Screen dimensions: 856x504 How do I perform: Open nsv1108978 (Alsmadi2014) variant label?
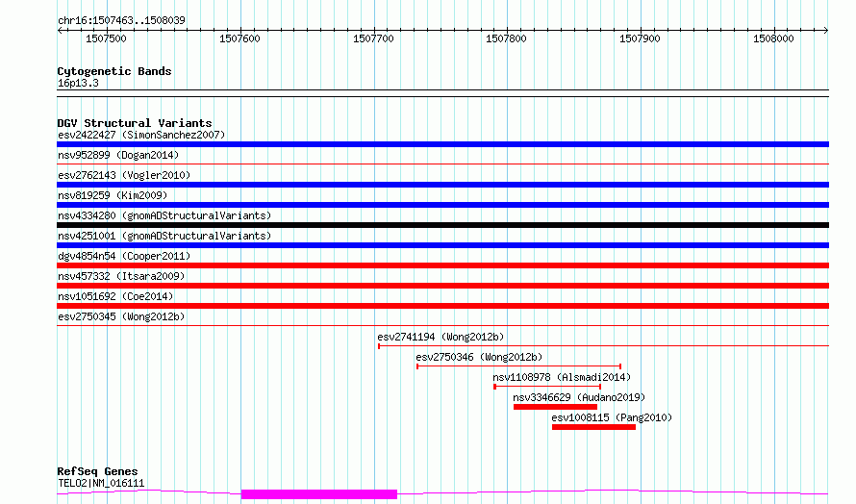tap(562, 377)
